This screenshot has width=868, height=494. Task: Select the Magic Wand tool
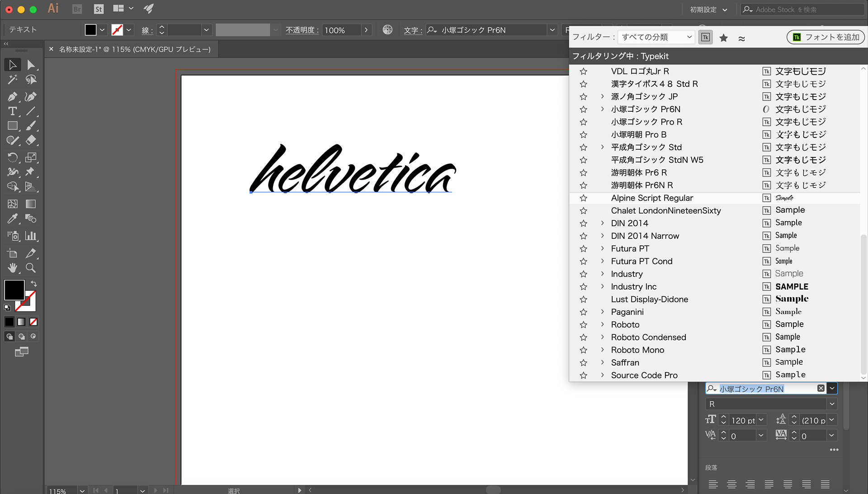tap(13, 80)
